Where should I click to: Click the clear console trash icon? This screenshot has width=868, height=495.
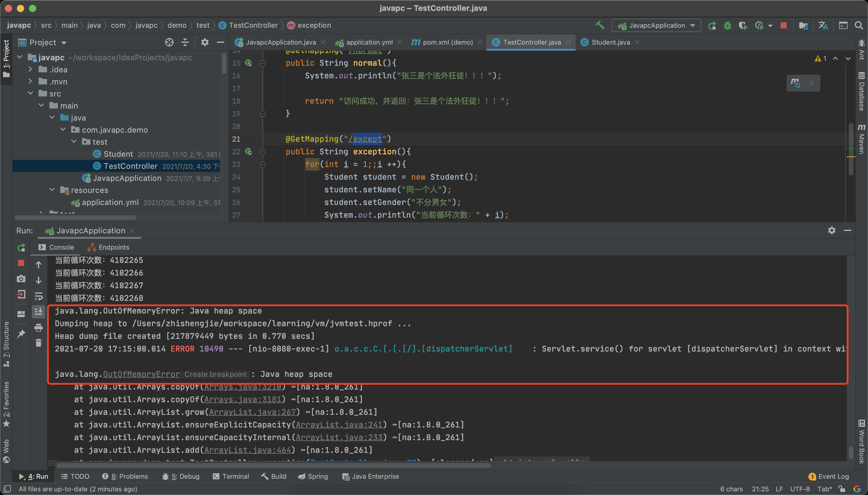pyautogui.click(x=38, y=343)
